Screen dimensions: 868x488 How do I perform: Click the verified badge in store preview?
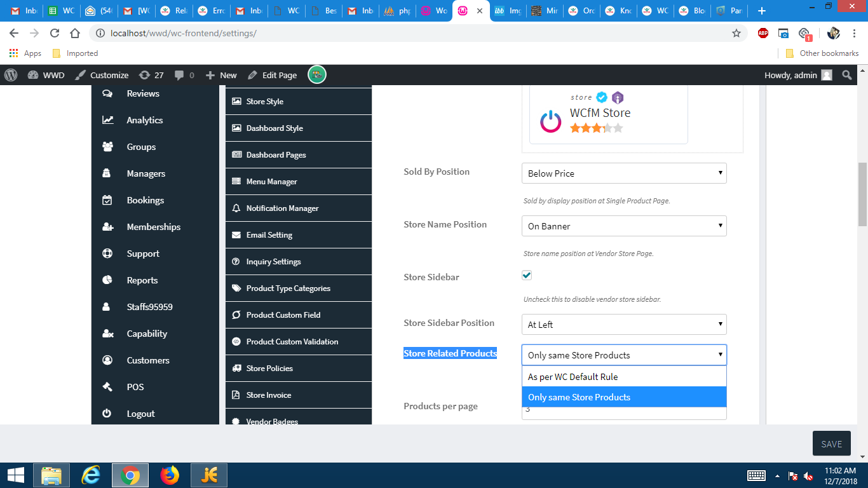tap(602, 97)
